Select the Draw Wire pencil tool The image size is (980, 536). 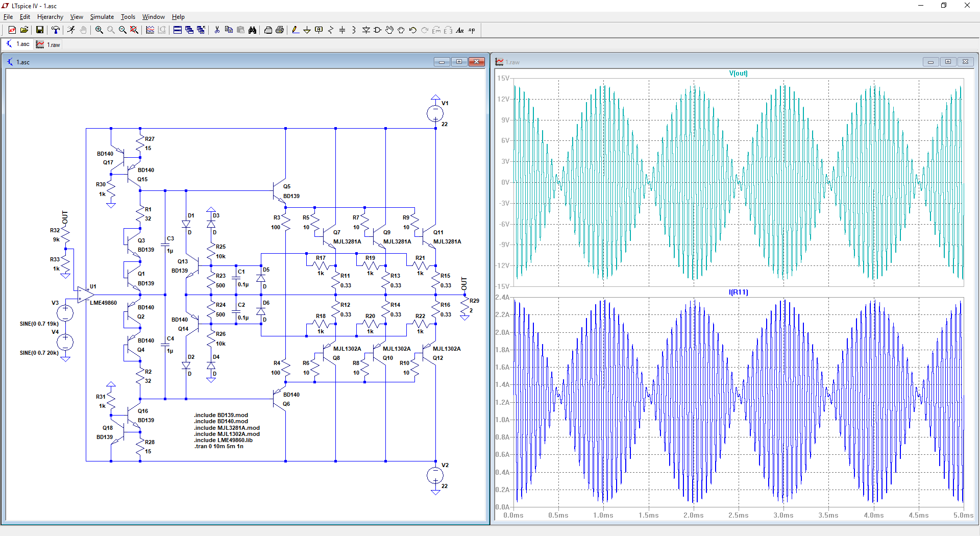(296, 30)
